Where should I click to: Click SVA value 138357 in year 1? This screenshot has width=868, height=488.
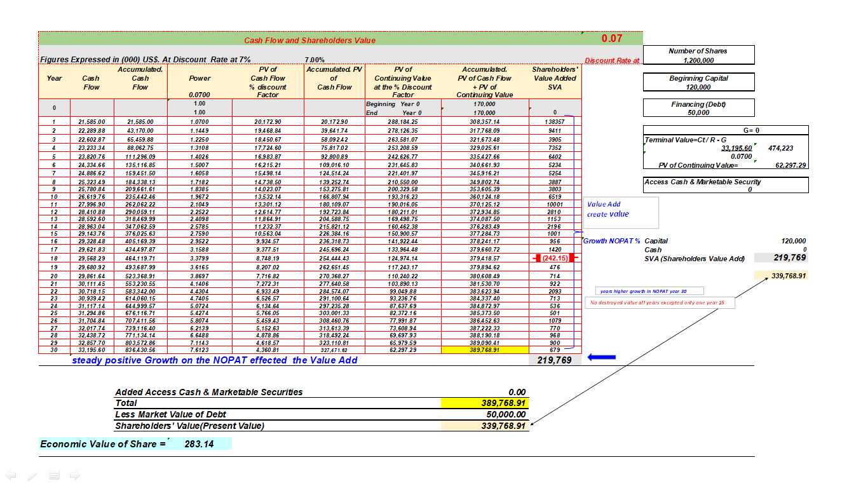(555, 121)
